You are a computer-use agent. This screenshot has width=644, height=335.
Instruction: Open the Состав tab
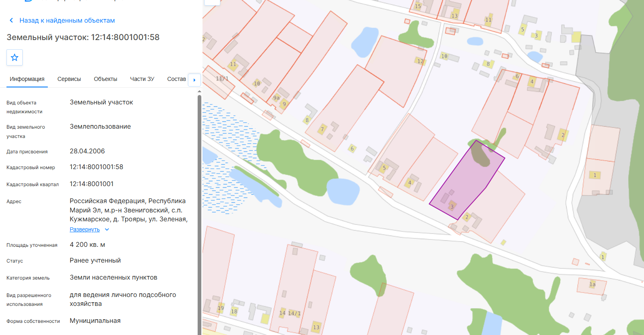[x=177, y=79]
